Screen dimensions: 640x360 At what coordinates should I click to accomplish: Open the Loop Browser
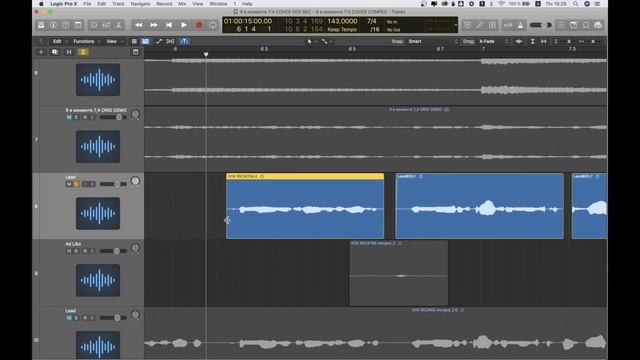pos(586,25)
